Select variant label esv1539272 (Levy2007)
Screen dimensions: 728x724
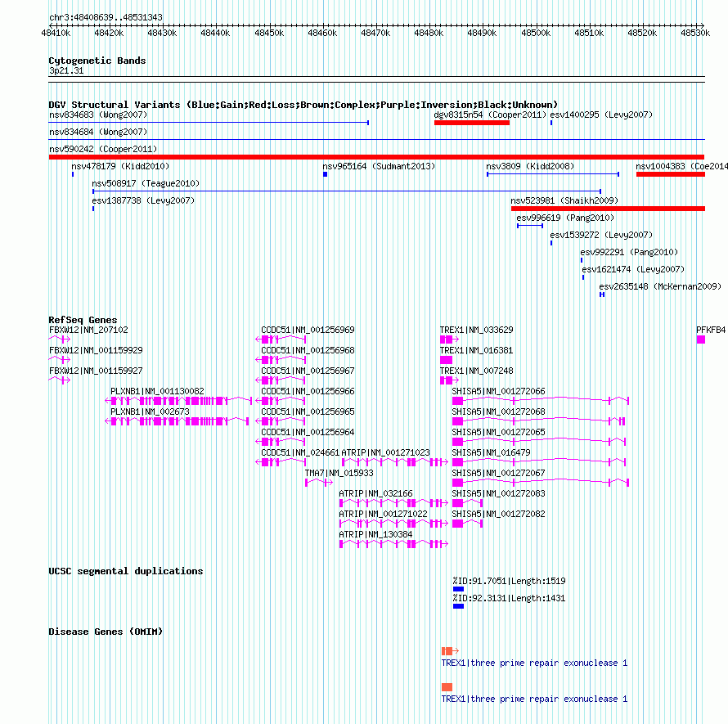pos(601,235)
